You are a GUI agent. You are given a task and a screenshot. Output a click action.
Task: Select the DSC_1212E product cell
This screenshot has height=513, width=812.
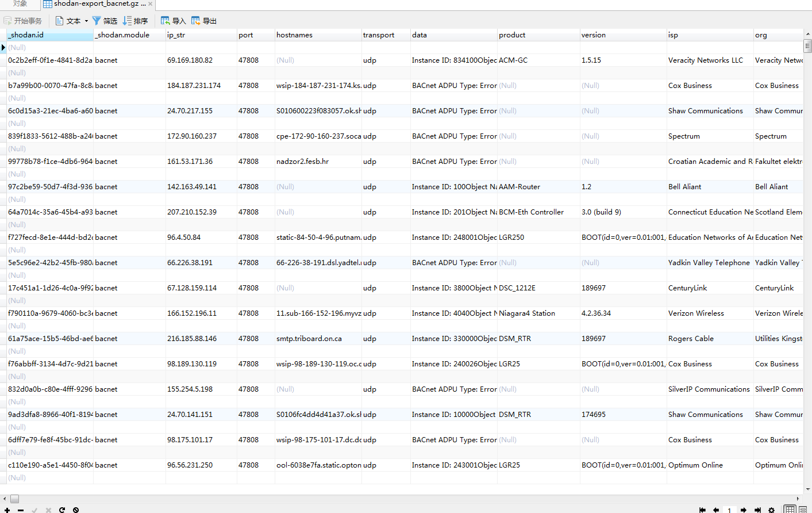[x=538, y=288]
